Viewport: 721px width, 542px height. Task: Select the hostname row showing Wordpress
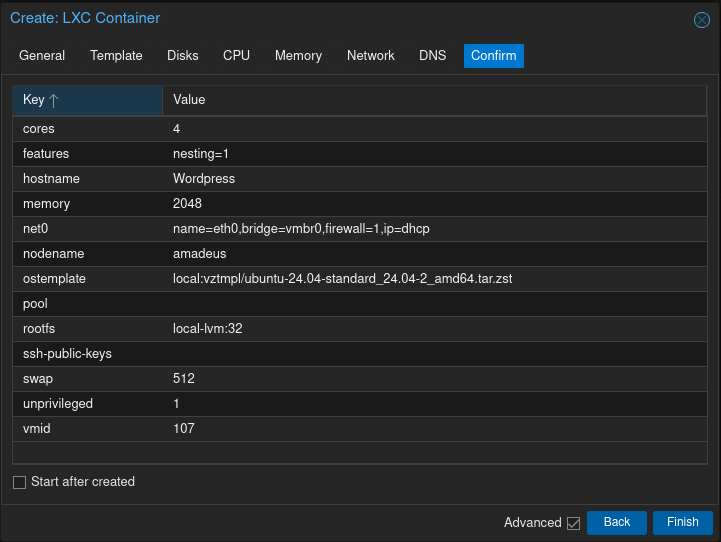click(360, 179)
